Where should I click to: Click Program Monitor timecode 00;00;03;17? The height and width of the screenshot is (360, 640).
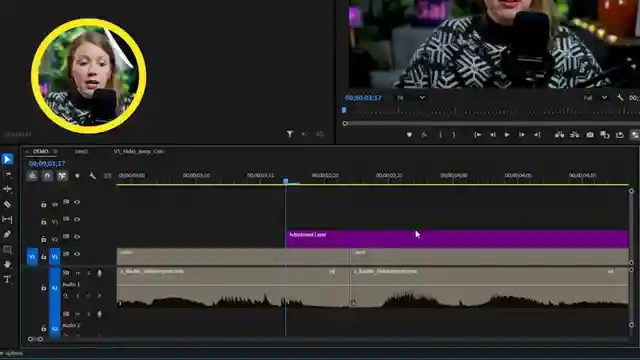363,98
